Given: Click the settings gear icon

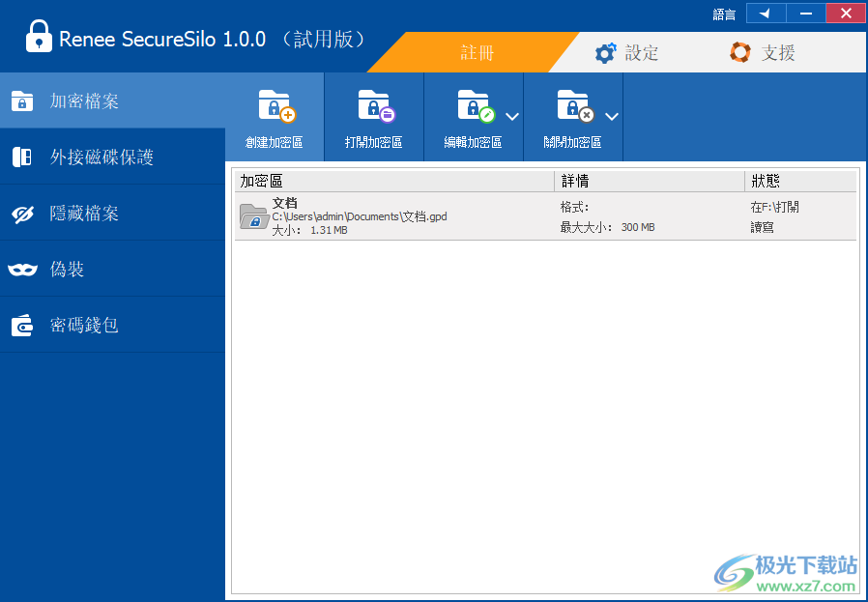Looking at the screenshot, I should tap(606, 52).
